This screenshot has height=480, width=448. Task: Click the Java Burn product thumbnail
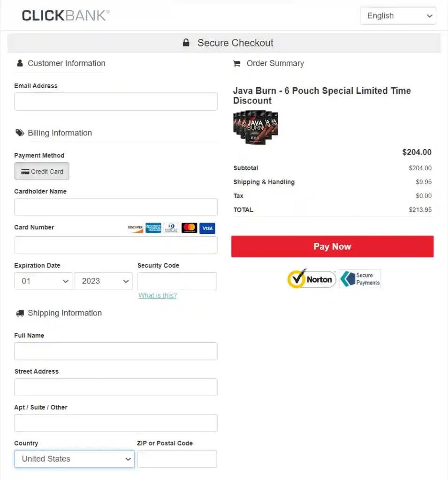pyautogui.click(x=256, y=127)
